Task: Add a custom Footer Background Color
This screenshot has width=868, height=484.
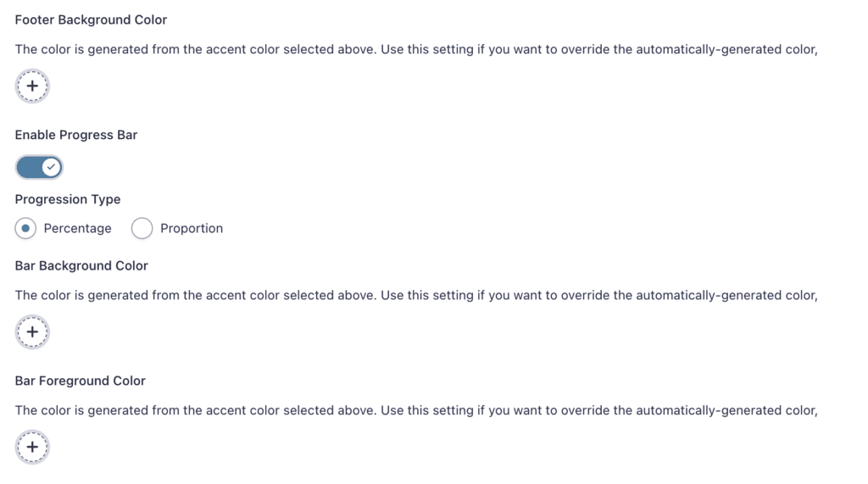Action: (32, 86)
